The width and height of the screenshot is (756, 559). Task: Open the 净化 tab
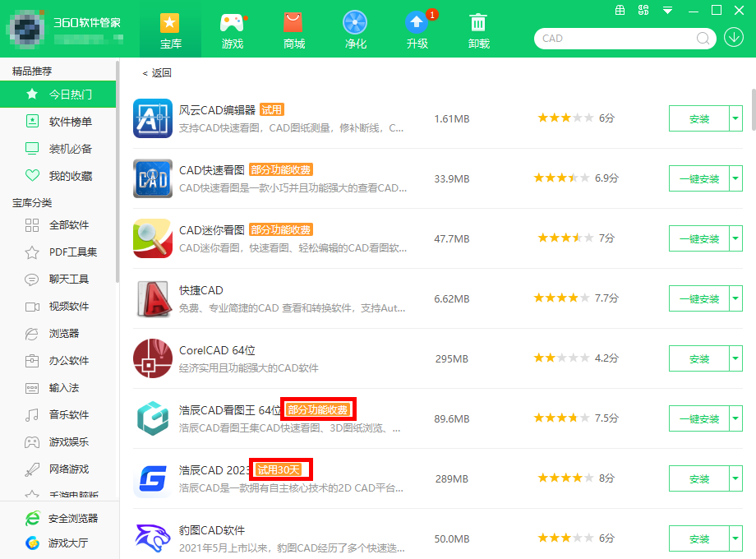355,31
